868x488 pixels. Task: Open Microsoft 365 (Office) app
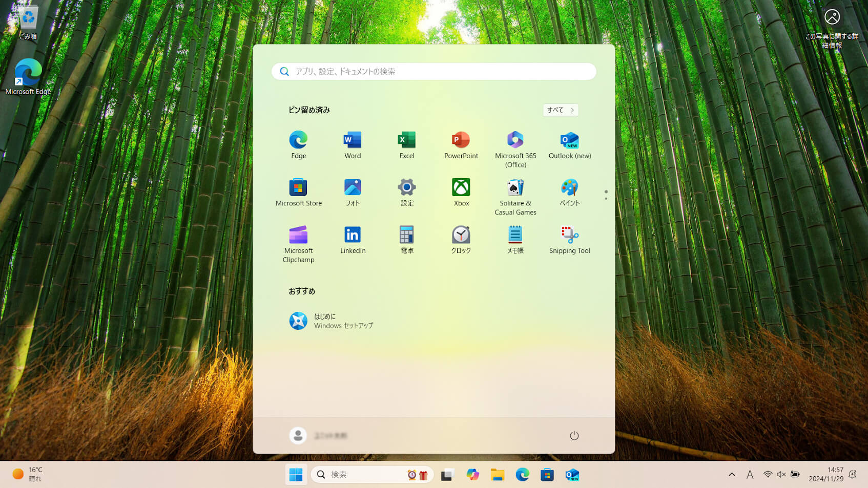tap(515, 149)
